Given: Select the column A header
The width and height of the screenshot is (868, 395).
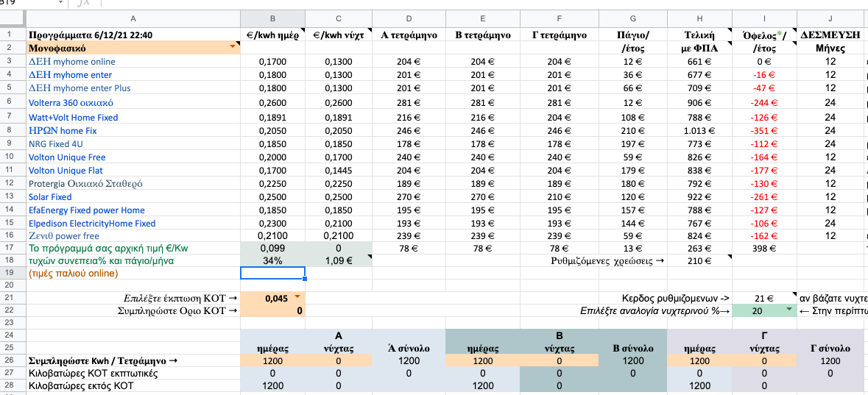Looking at the screenshot, I should point(133,19).
